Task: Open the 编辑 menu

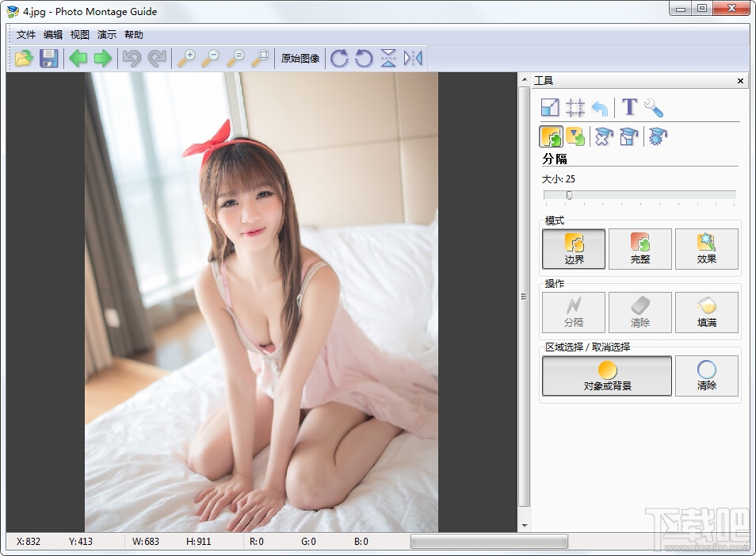Action: (x=53, y=35)
